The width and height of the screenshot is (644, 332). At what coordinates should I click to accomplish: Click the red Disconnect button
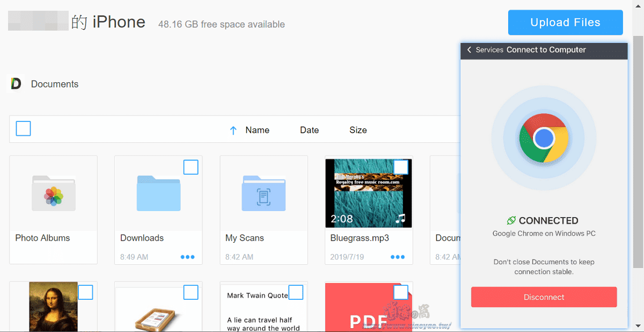(x=544, y=297)
